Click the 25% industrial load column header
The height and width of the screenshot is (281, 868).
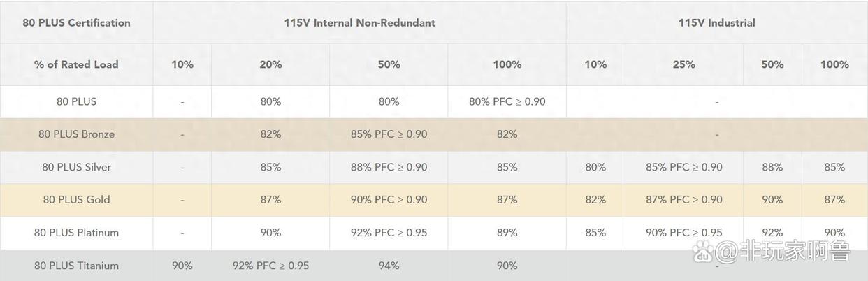(x=683, y=64)
